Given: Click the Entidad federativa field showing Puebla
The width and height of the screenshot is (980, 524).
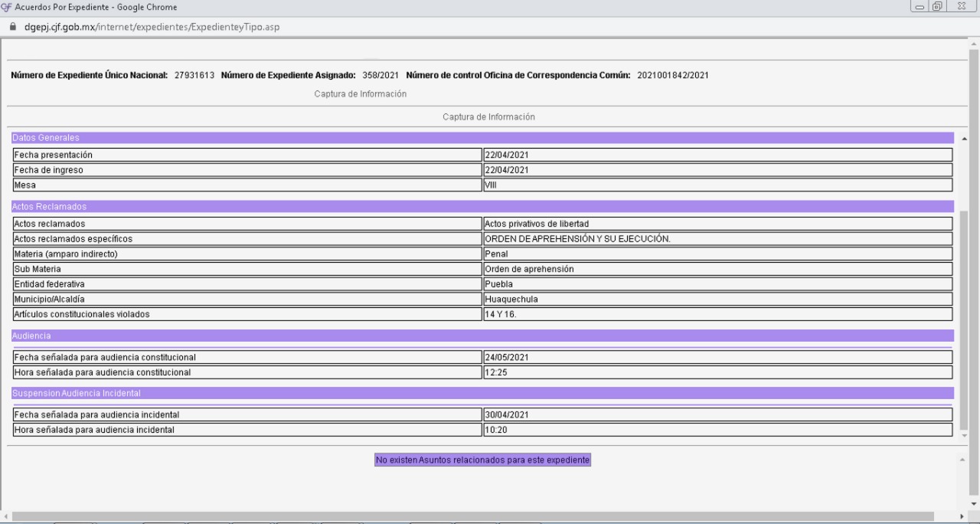Looking at the screenshot, I should pos(717,283).
